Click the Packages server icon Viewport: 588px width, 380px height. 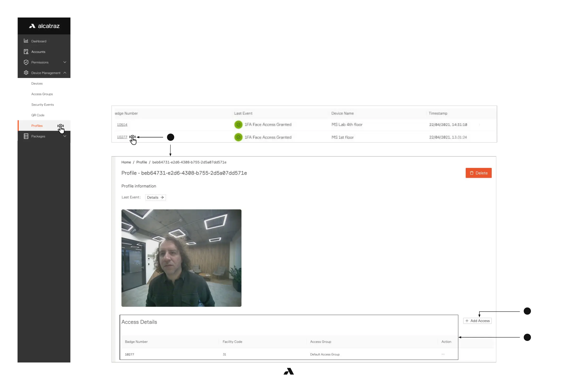pos(26,136)
